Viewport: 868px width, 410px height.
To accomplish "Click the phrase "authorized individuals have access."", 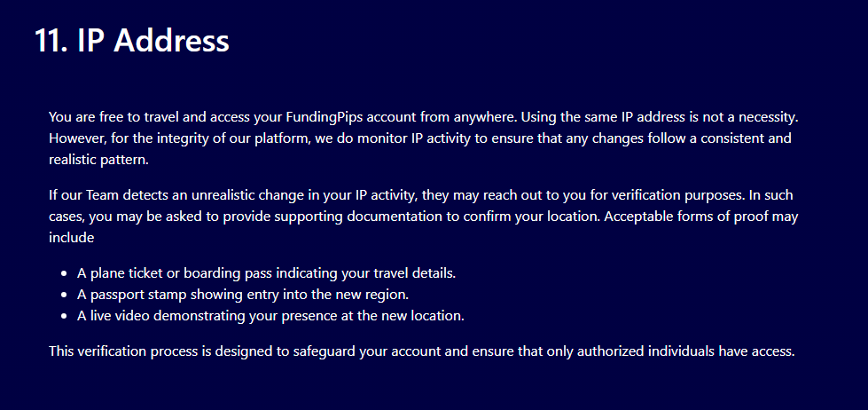I will [x=686, y=351].
